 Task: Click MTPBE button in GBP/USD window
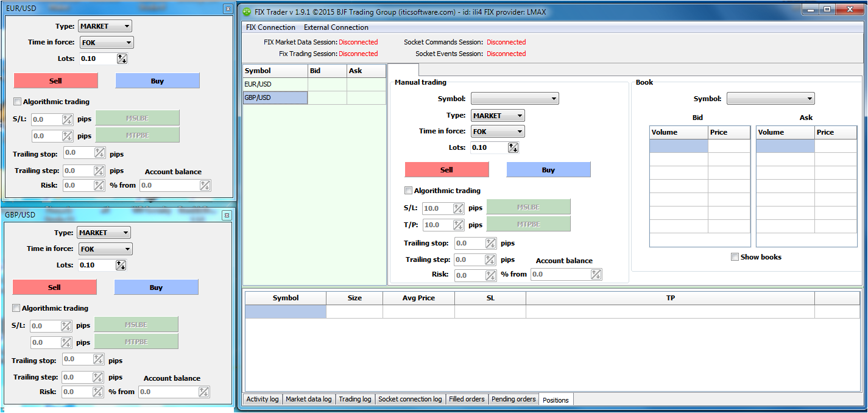(x=136, y=341)
